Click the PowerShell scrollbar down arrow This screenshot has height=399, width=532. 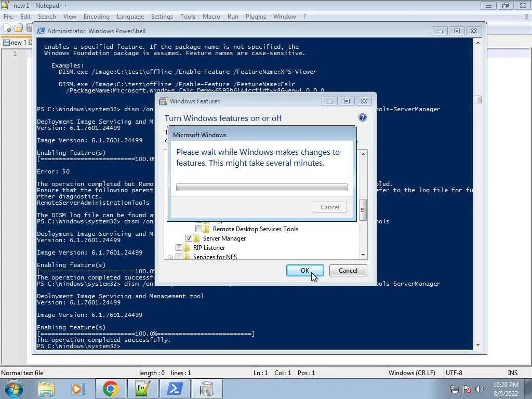[x=478, y=345]
